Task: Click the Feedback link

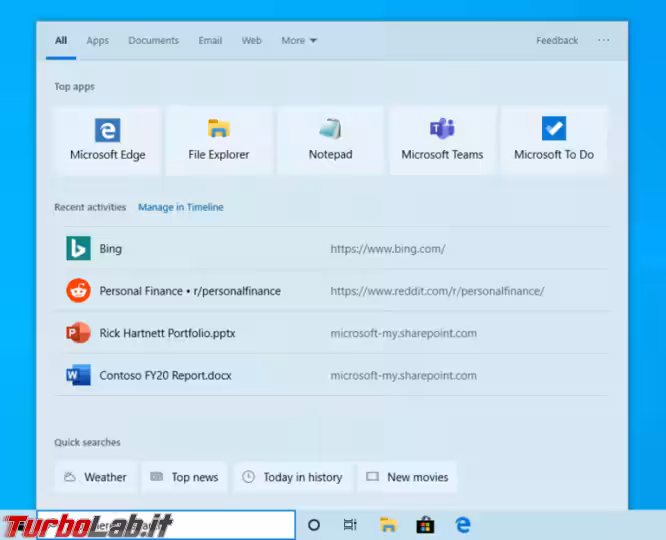Action: [x=557, y=40]
